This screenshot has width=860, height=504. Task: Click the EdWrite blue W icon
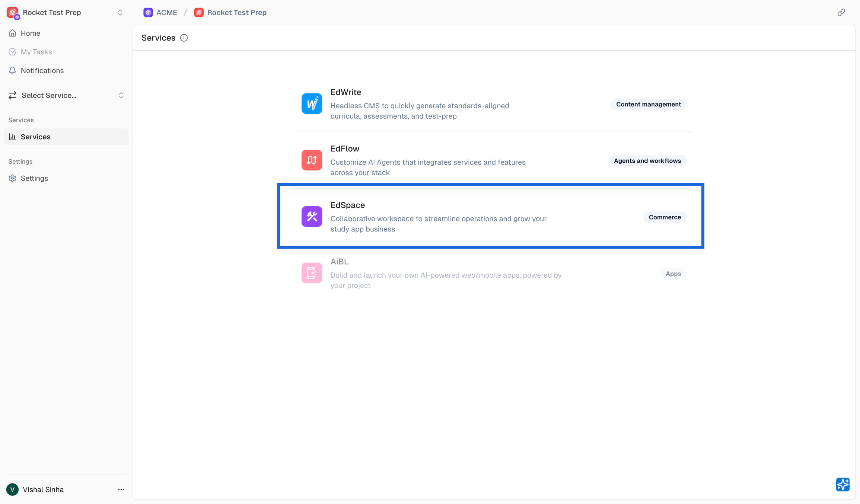click(312, 104)
